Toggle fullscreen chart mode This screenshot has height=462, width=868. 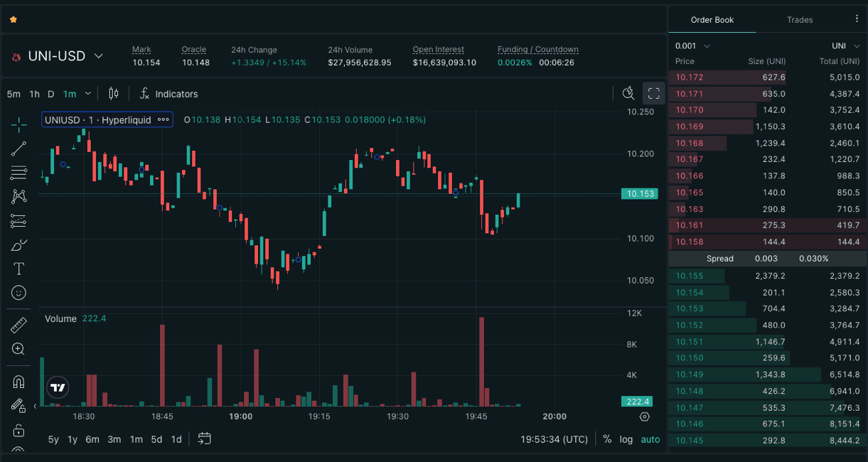[x=654, y=93]
